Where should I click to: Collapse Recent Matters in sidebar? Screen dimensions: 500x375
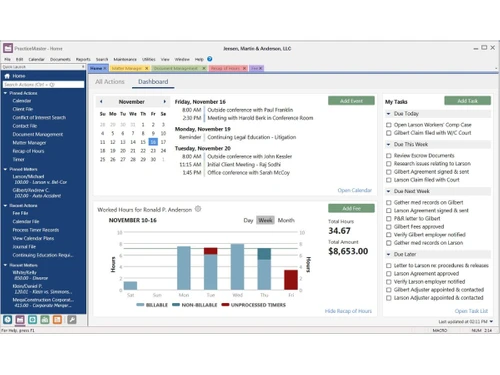coord(5,265)
